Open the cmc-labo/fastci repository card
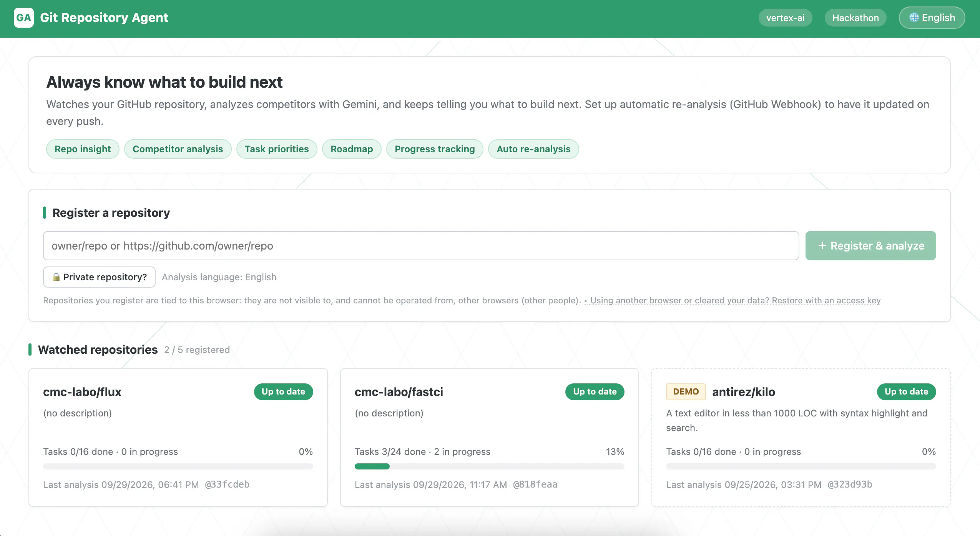 (x=490, y=437)
